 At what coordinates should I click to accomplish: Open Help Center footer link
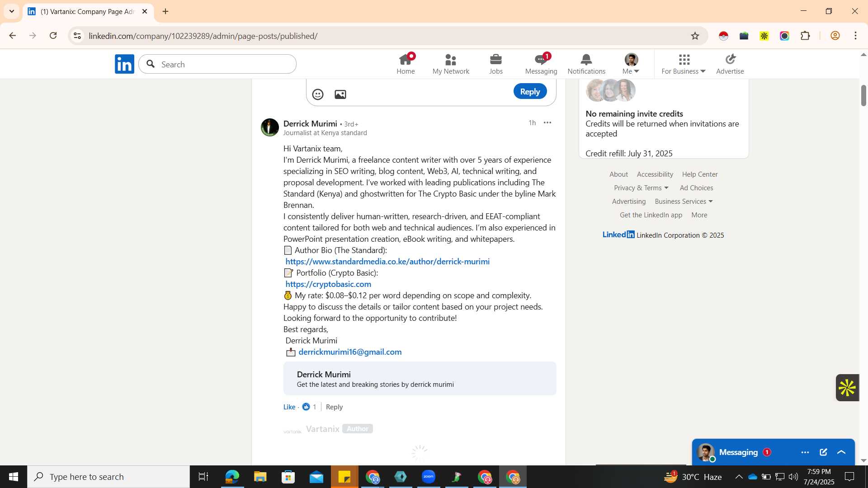click(700, 174)
